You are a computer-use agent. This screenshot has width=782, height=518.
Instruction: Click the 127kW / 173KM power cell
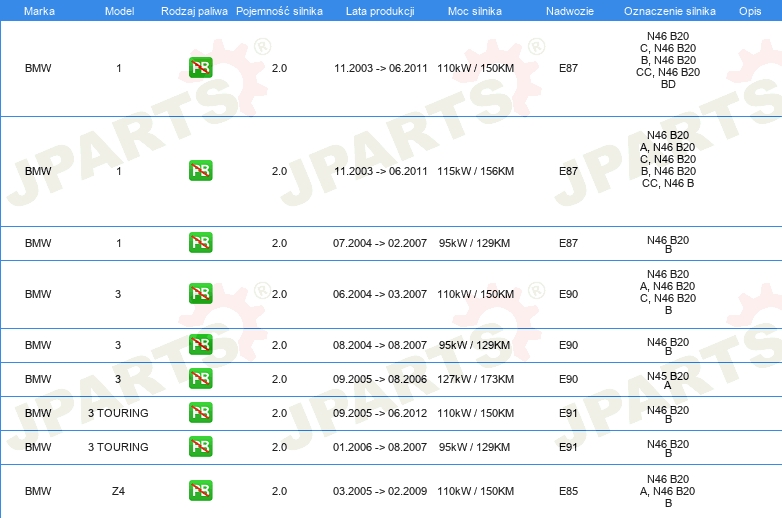point(475,379)
